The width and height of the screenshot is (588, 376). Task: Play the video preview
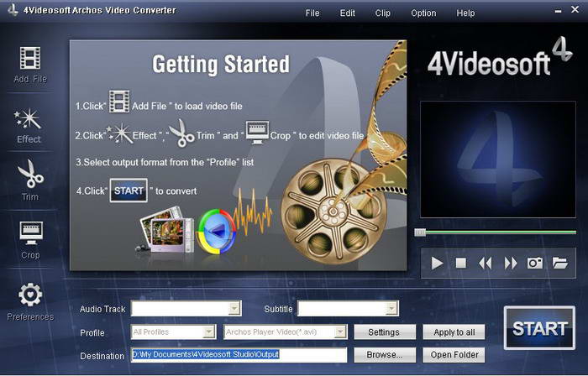[x=437, y=263]
